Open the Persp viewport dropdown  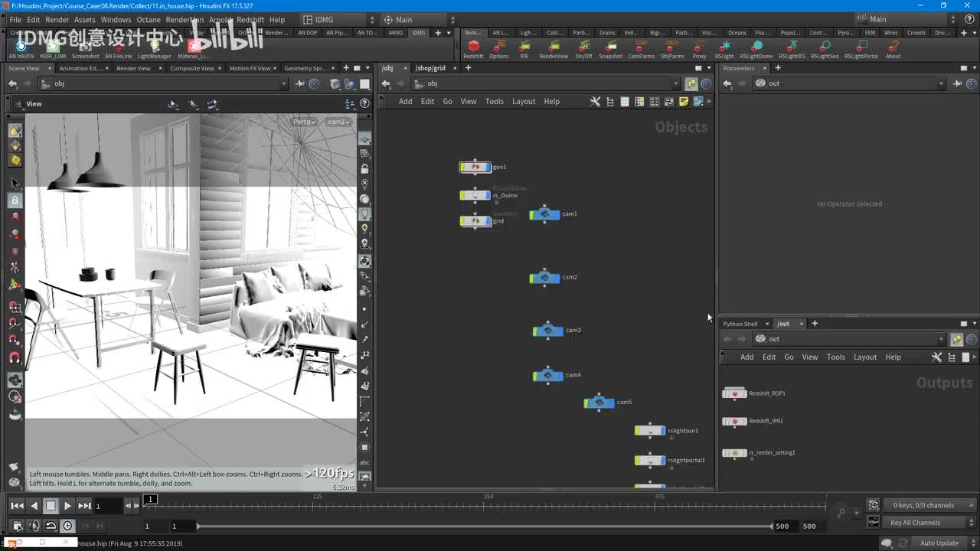pyautogui.click(x=304, y=122)
